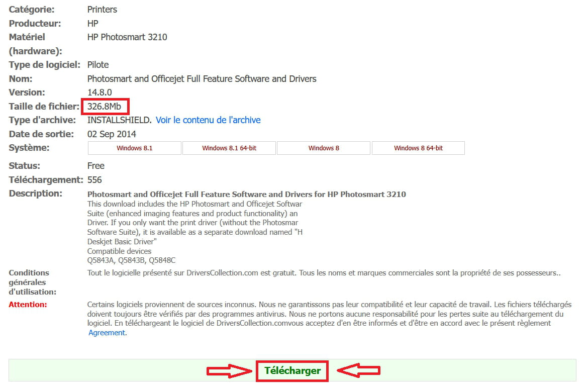
Task: Click the name 'Photosmart and Officejet Full Feature Software and Drivers'
Action: click(202, 79)
